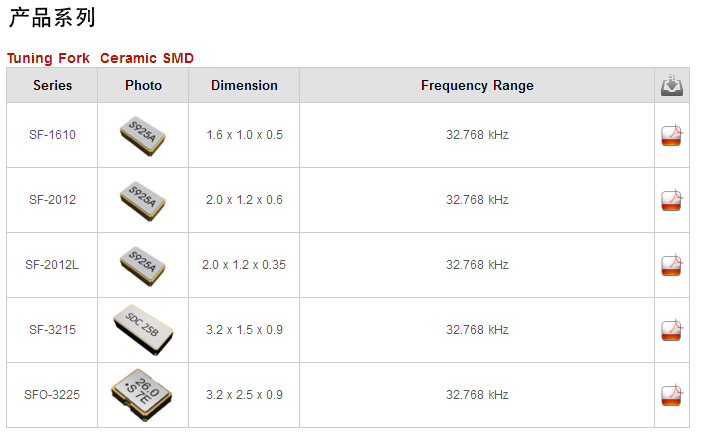View the SF-2012 product photo

(143, 201)
